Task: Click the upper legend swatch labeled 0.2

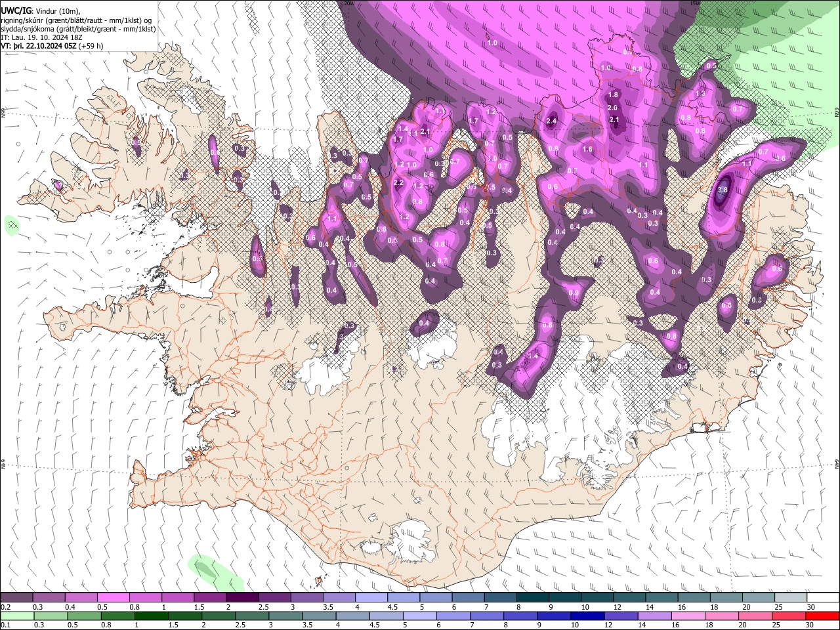Action: 16,598
